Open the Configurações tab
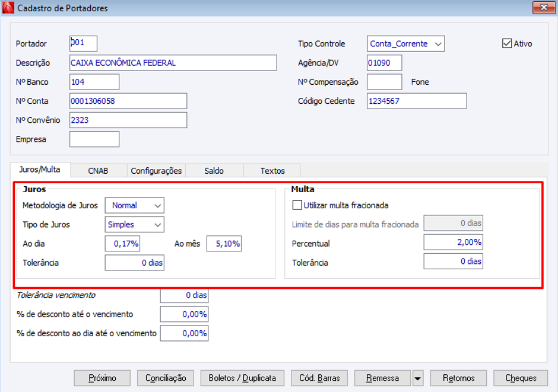The image size is (558, 392). click(x=156, y=170)
